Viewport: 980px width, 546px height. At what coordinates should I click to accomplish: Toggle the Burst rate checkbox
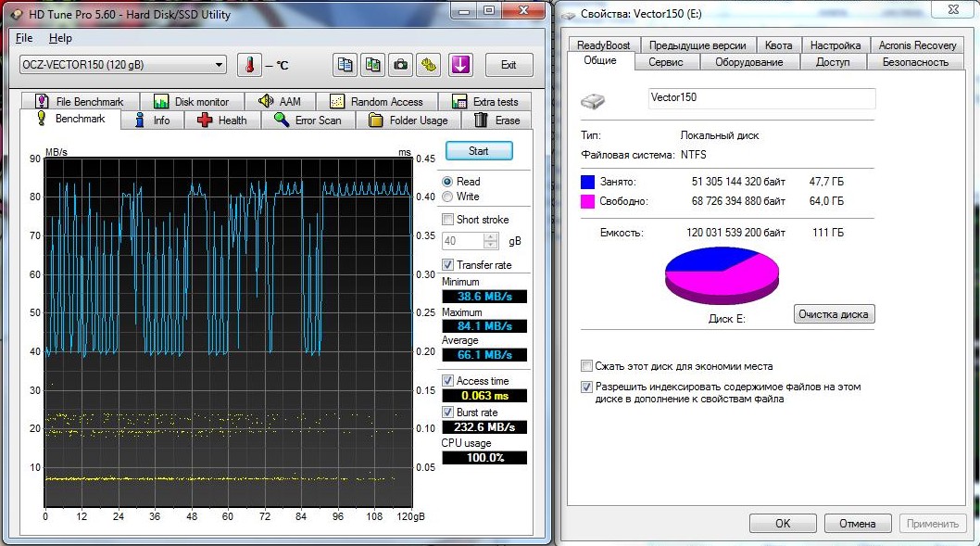pyautogui.click(x=447, y=413)
